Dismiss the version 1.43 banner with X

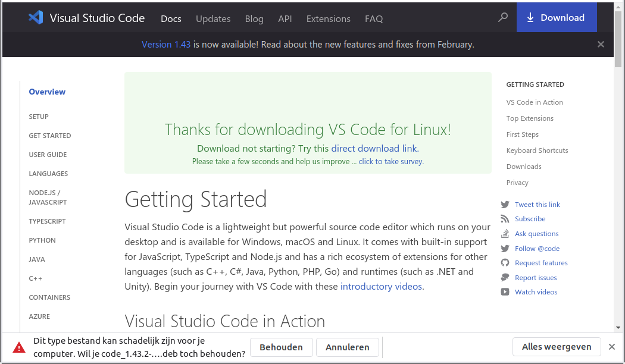(601, 44)
